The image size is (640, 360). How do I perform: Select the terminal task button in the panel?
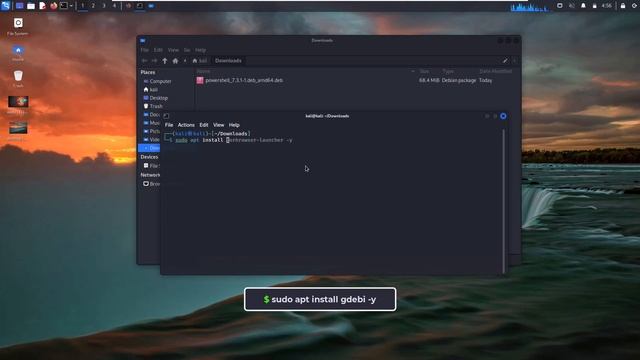click(x=140, y=6)
